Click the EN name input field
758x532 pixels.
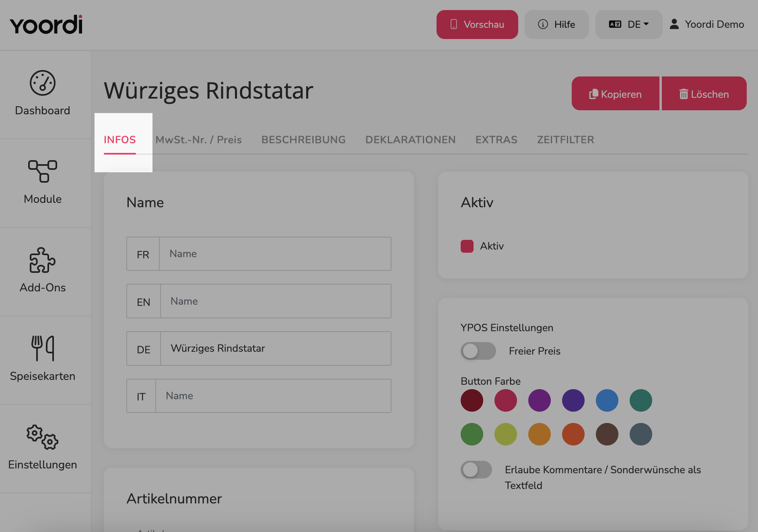276,301
